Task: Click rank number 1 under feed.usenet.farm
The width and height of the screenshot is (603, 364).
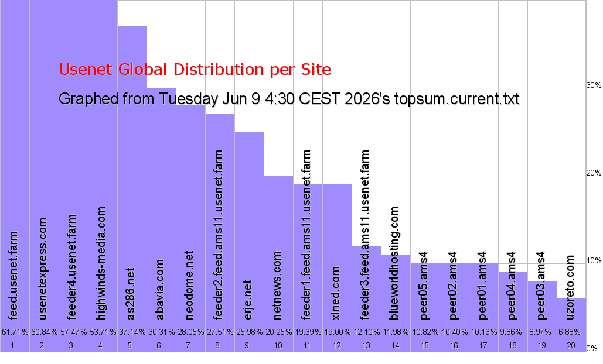Action: pos(12,346)
